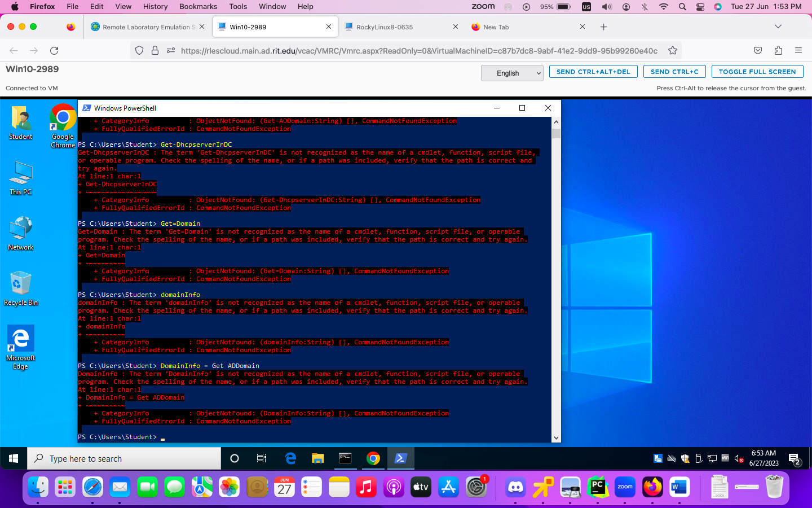The height and width of the screenshot is (508, 812).
Task: Switch to the RockyLinux8-0635 tab
Action: click(402, 27)
